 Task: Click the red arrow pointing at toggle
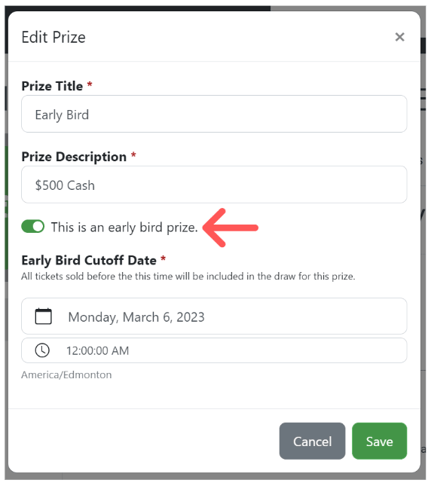tap(230, 228)
